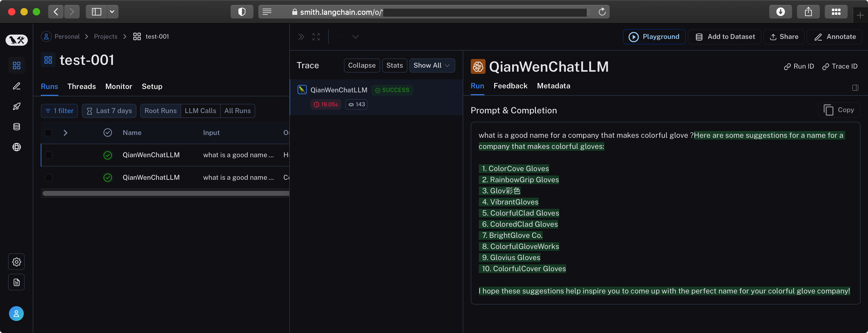The height and width of the screenshot is (333, 868).
Task: Reload the page in Safari
Action: (x=602, y=12)
